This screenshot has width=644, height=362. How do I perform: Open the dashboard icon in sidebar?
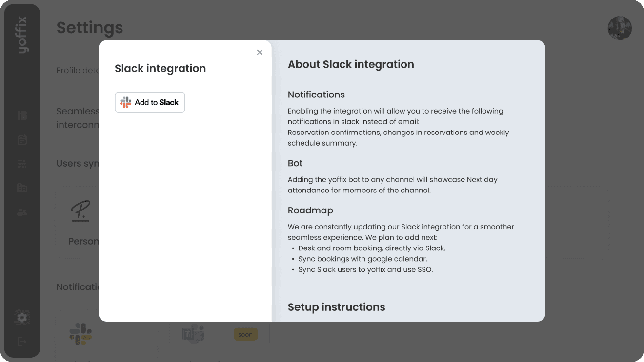[x=22, y=115]
